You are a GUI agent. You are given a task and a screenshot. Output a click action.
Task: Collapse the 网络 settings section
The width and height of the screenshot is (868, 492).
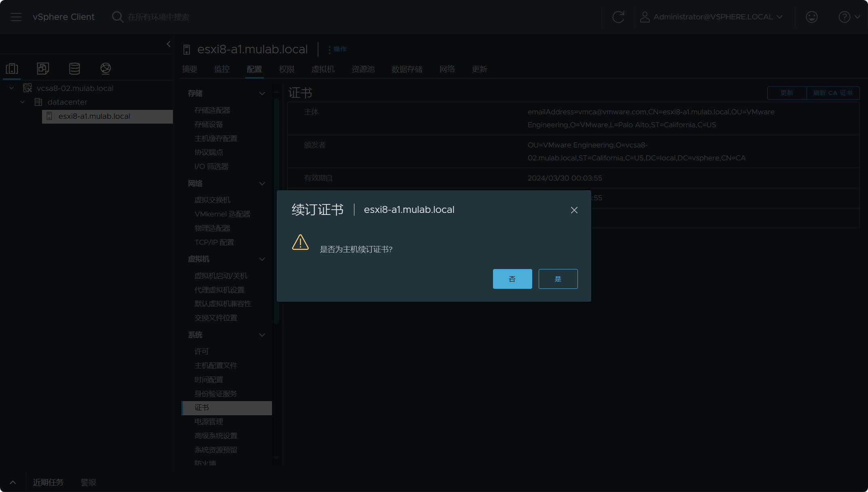point(262,183)
